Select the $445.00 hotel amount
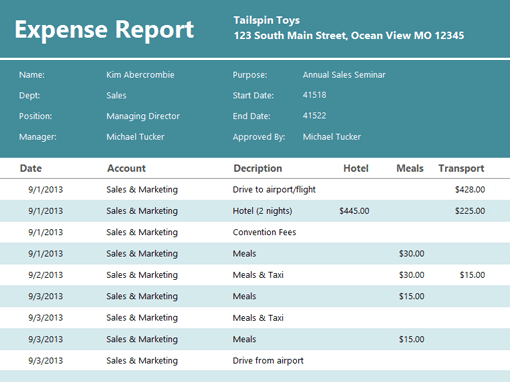The image size is (510, 382). (354, 211)
